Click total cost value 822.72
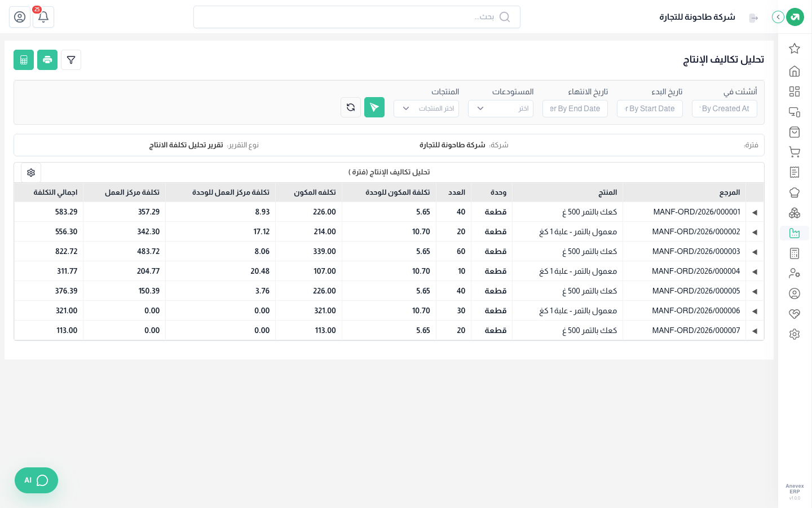The height and width of the screenshot is (508, 812). [x=67, y=252]
